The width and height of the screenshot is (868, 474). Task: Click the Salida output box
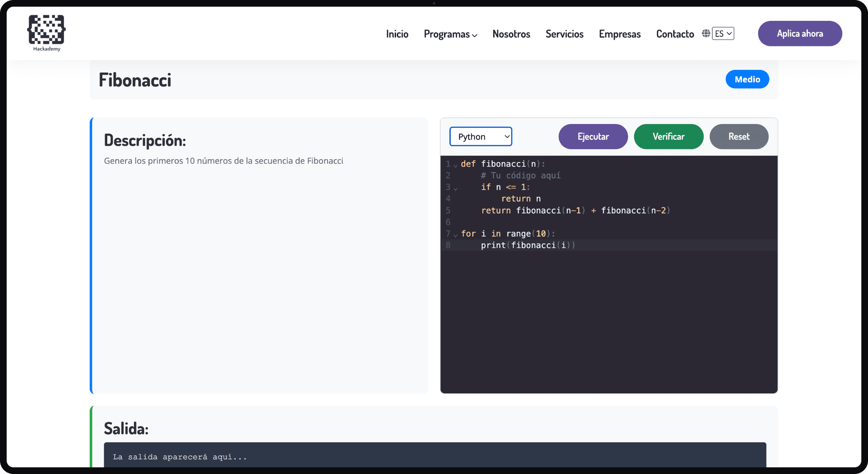point(435,456)
